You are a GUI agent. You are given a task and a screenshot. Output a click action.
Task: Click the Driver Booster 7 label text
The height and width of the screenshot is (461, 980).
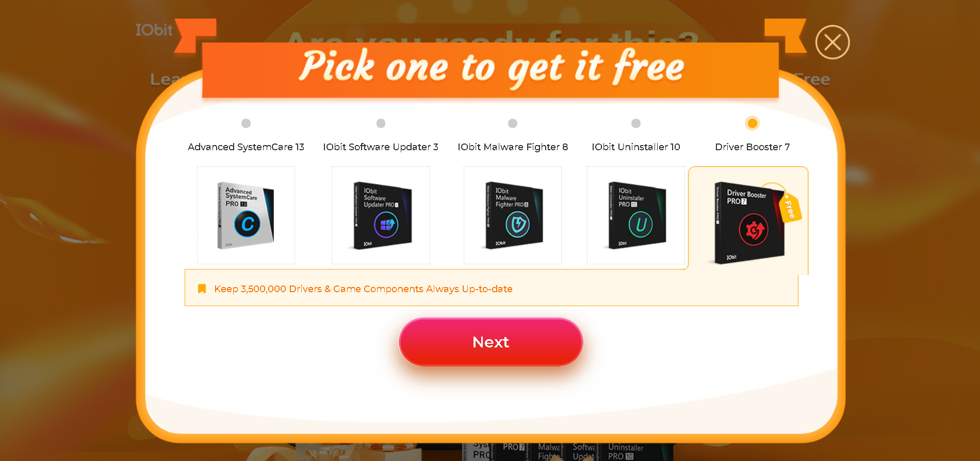coord(753,147)
